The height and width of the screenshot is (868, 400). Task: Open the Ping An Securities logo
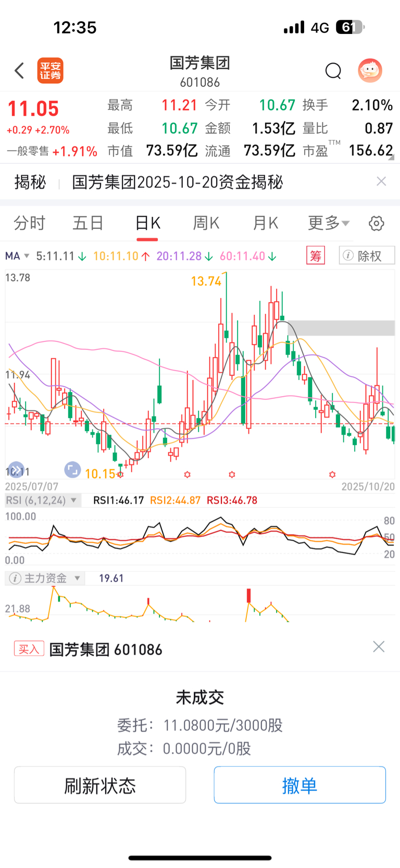point(50,70)
